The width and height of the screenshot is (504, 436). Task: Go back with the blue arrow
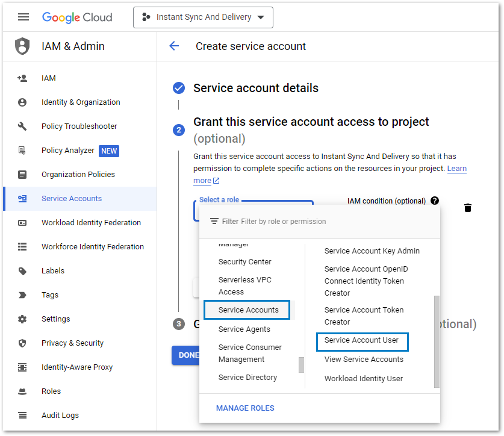[174, 46]
